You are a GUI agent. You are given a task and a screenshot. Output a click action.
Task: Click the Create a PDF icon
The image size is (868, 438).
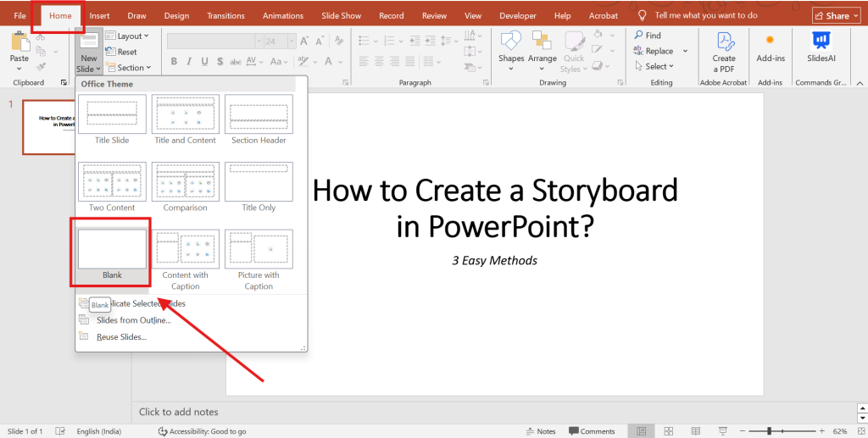pyautogui.click(x=724, y=42)
